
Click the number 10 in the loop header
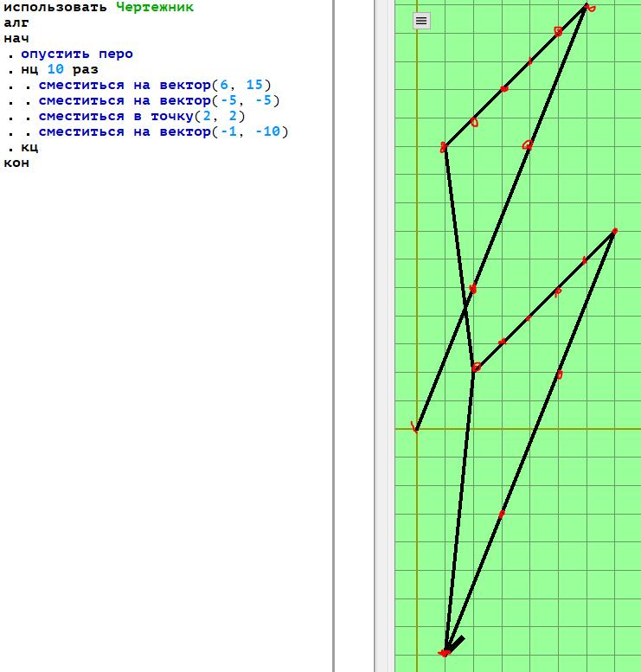pos(55,69)
